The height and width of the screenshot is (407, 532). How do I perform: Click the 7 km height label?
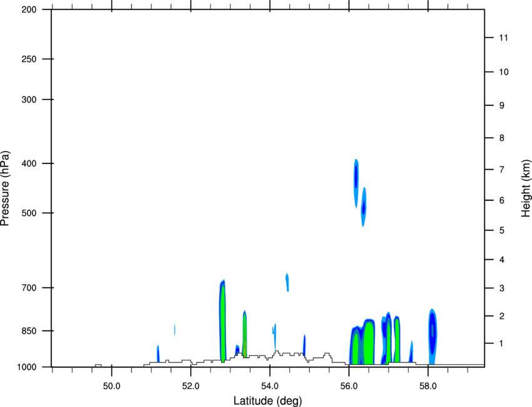[x=502, y=170]
